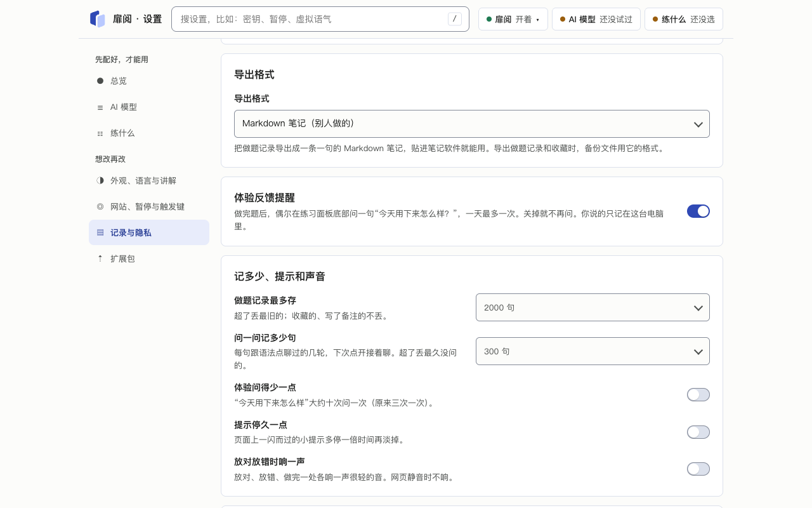Open the 问一问记多少句 300 句 dropdown
Image resolution: width=812 pixels, height=508 pixels.
click(x=593, y=351)
